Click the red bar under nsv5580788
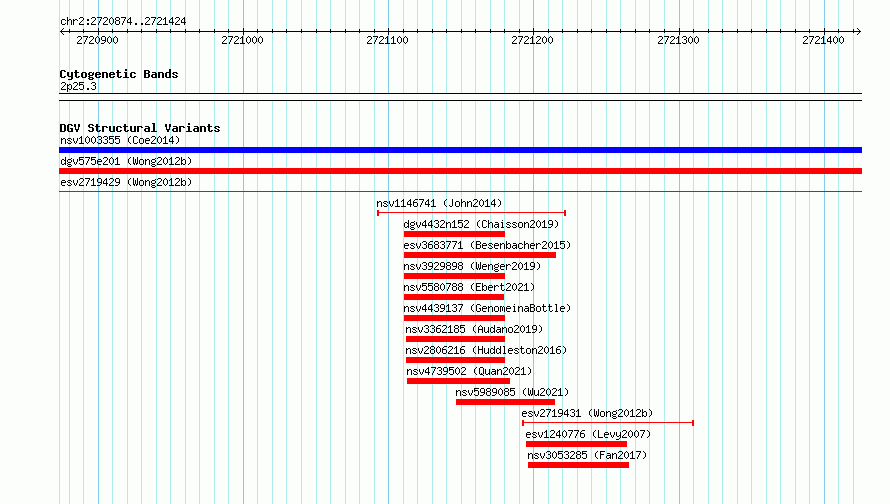Image resolution: width=890 pixels, height=504 pixels. (x=454, y=297)
